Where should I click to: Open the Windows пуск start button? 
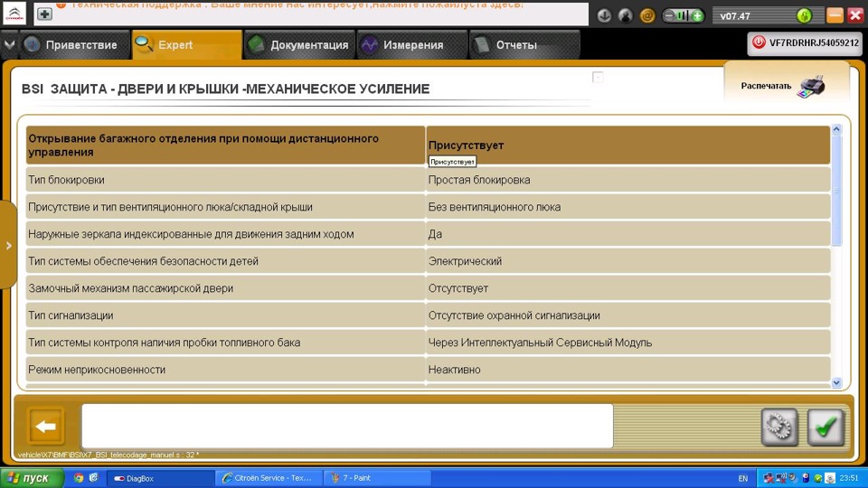coord(33,478)
